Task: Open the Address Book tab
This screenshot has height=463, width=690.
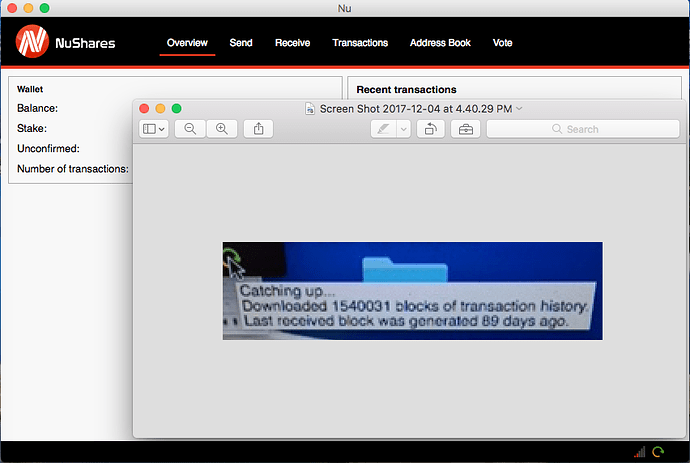Action: [x=440, y=43]
